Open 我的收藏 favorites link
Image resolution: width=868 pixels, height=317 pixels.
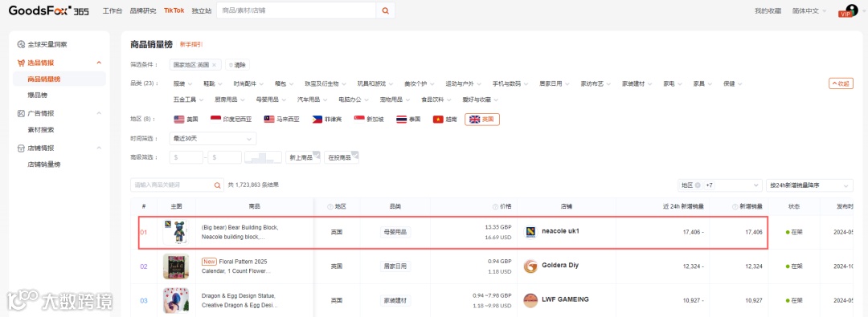click(x=768, y=10)
